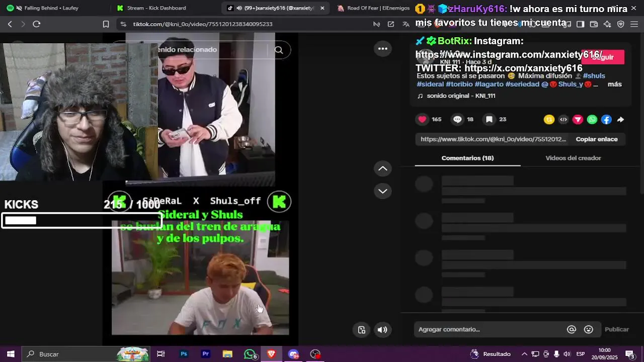This screenshot has width=644, height=362.
Task: Launch Photoshop from the taskbar
Action: point(184,354)
